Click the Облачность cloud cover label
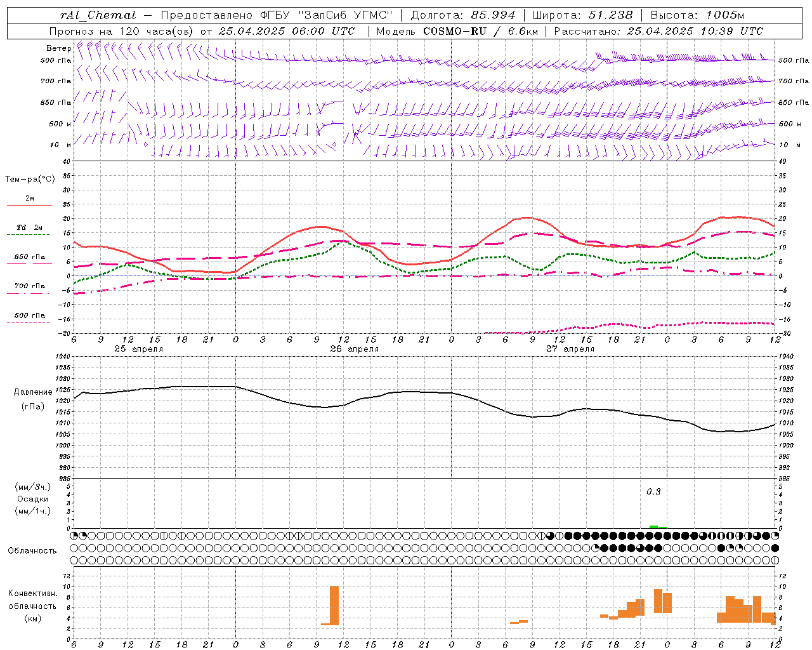The height and width of the screenshot is (650, 812). tap(32, 550)
